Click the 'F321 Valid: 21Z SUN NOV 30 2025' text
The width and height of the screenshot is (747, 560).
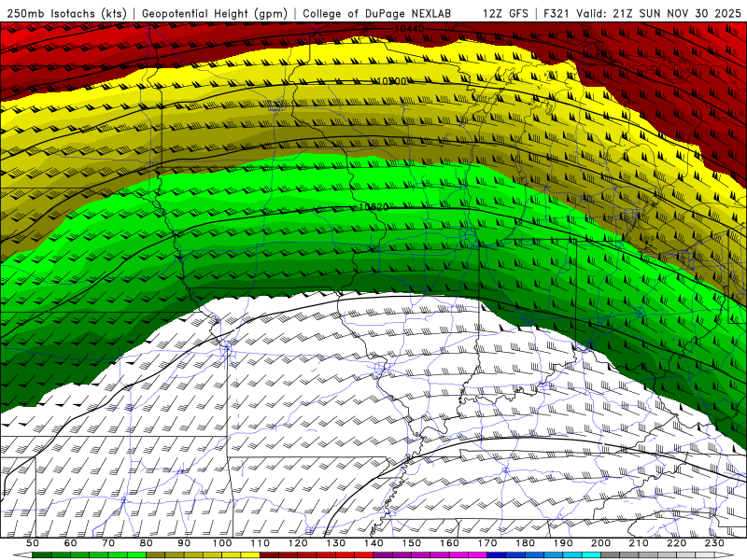tap(642, 13)
